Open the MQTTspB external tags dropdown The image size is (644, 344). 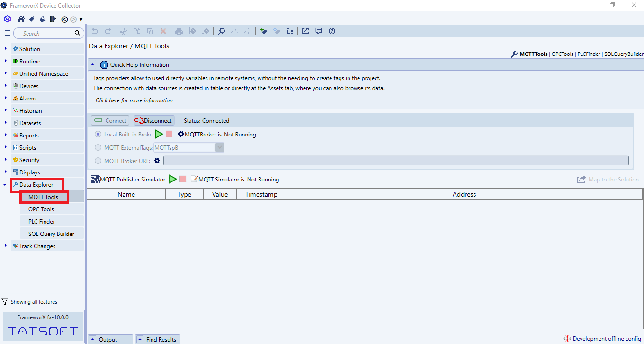coord(220,147)
